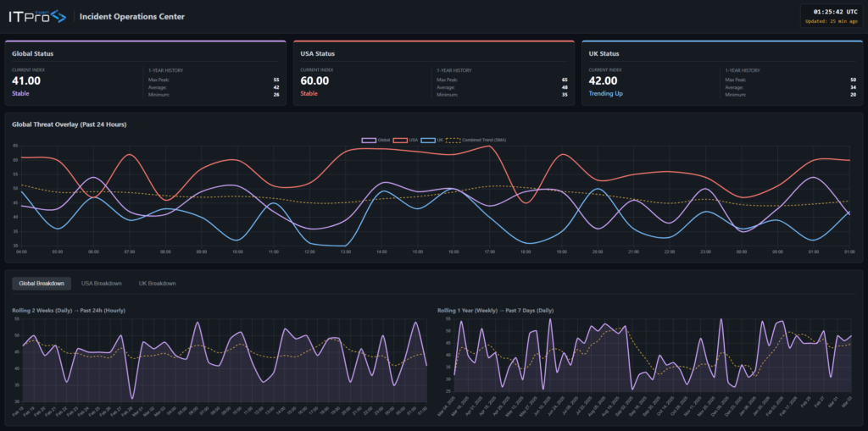This screenshot has width=868, height=431.
Task: Open the UK Breakdown tab
Action: coord(157,283)
